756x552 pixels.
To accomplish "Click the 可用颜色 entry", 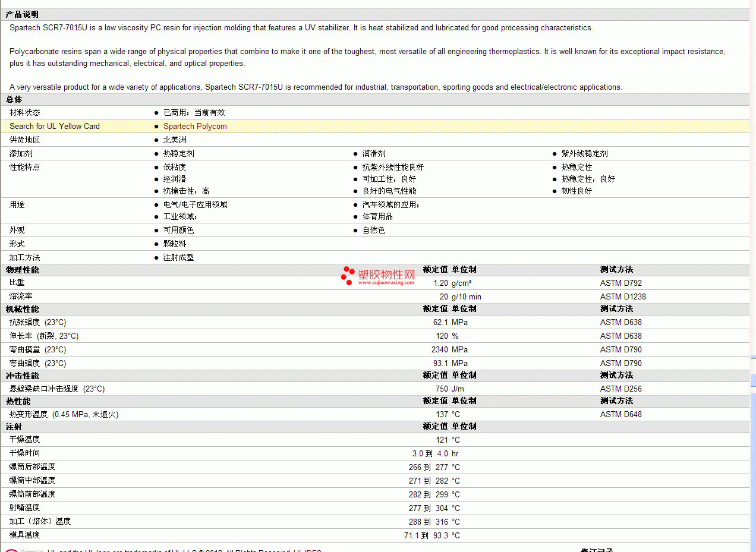I will coord(179,230).
